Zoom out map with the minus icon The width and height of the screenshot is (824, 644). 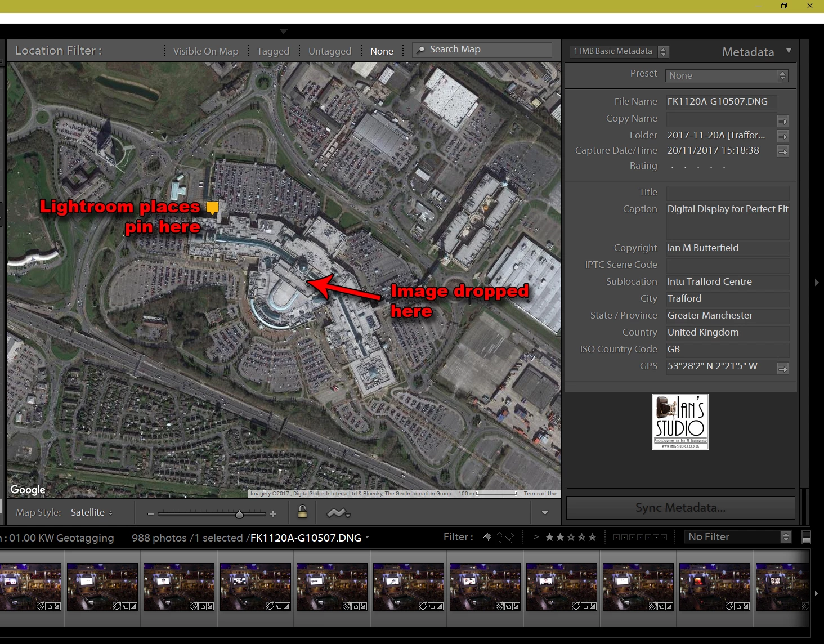[x=151, y=513]
